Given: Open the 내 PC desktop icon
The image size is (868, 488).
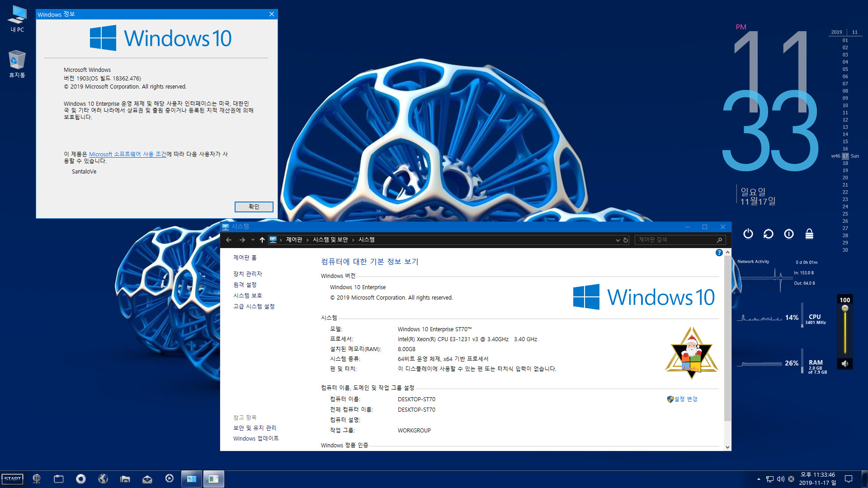Looking at the screenshot, I should point(17,19).
